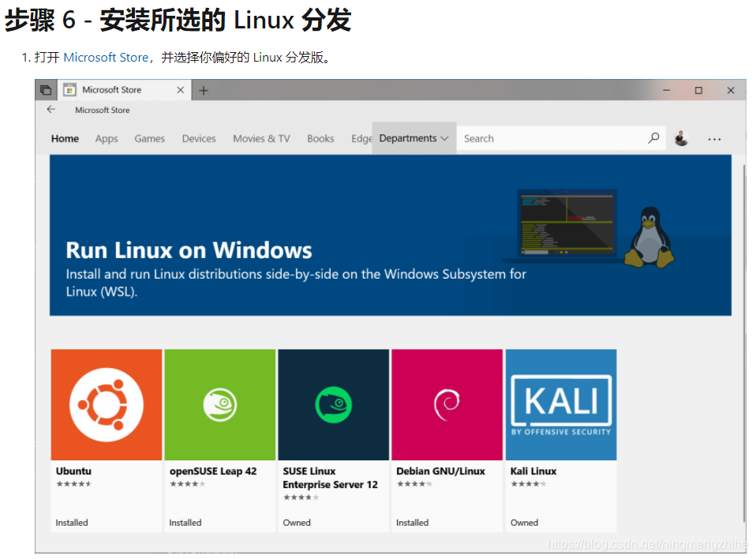Click the Tux penguin illustration
Viewport: 756px width, 559px height.
649,238
